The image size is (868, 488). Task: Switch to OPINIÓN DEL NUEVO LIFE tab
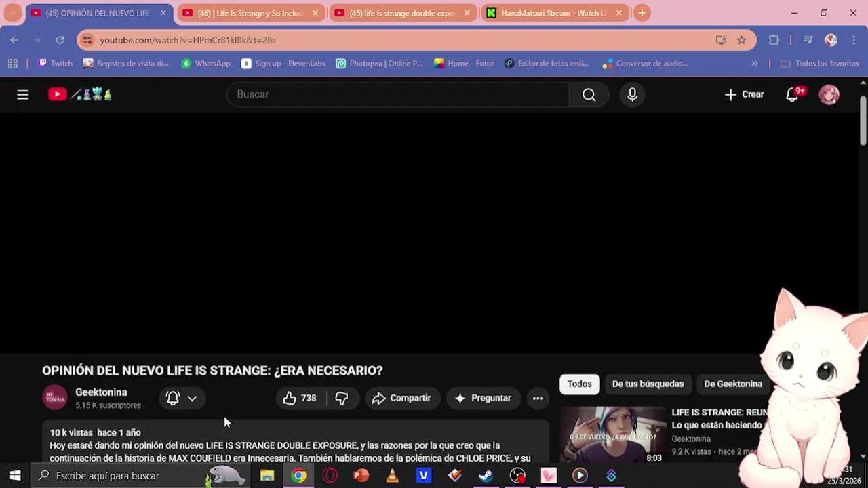(97, 13)
